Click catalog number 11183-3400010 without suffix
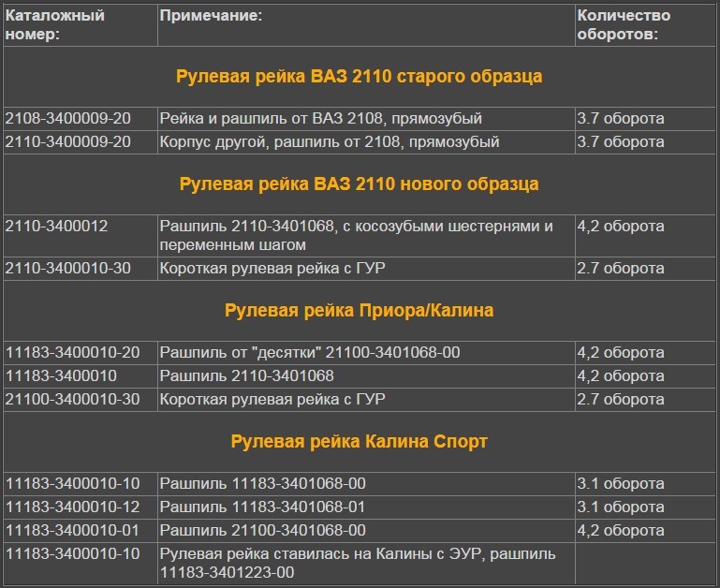 coord(61,375)
